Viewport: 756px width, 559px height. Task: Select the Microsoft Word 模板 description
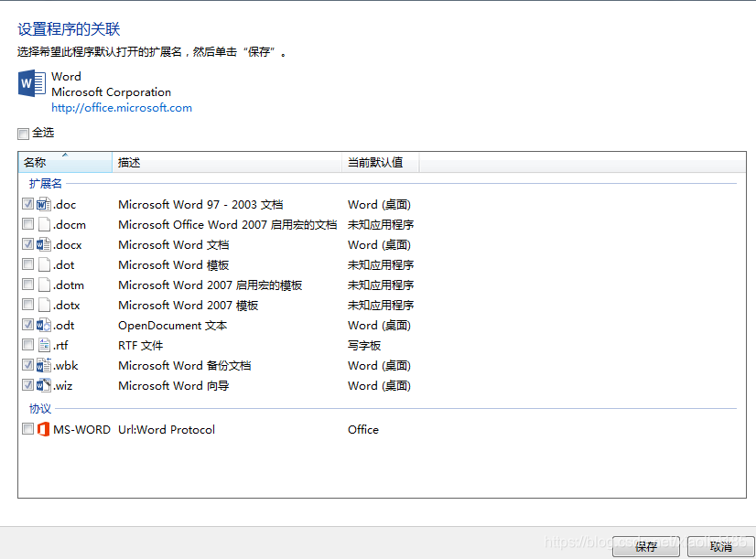pyautogui.click(x=174, y=265)
